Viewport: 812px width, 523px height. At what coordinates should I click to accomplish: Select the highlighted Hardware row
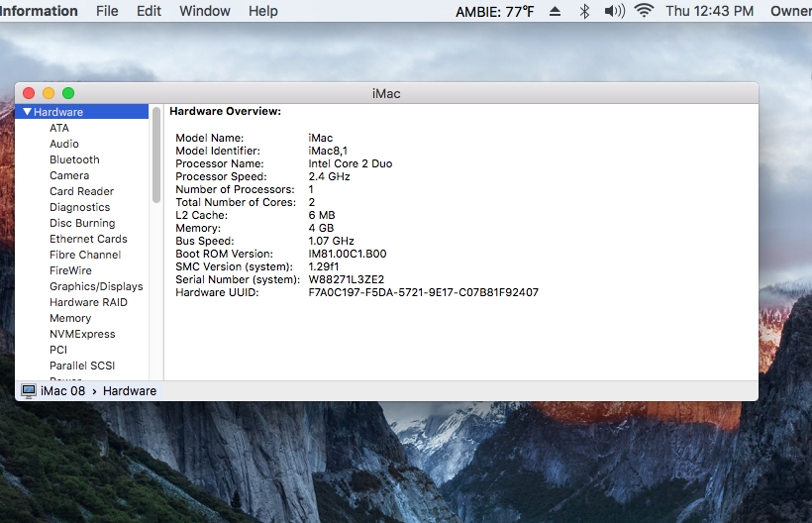[x=82, y=112]
